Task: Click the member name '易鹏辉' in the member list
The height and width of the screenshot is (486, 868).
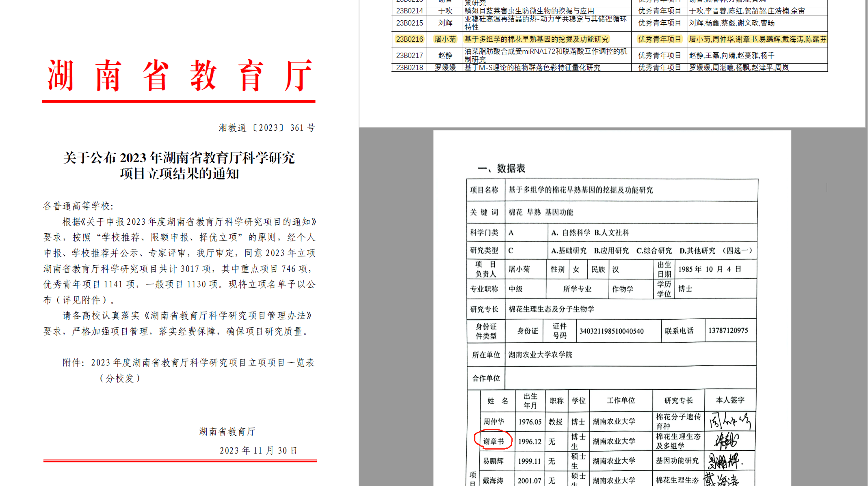Action: pyautogui.click(x=494, y=461)
